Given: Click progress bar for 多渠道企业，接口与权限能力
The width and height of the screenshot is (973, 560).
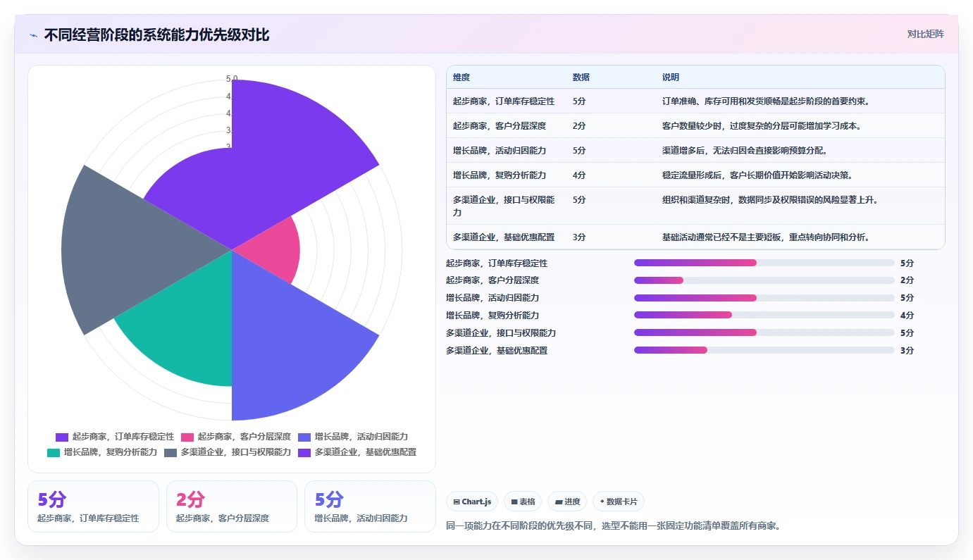Looking at the screenshot, I should [x=764, y=332].
